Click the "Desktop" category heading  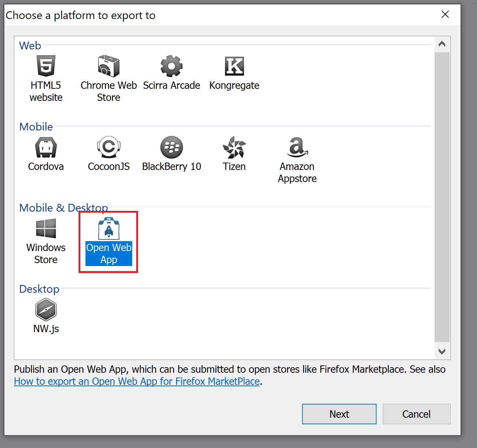[39, 289]
